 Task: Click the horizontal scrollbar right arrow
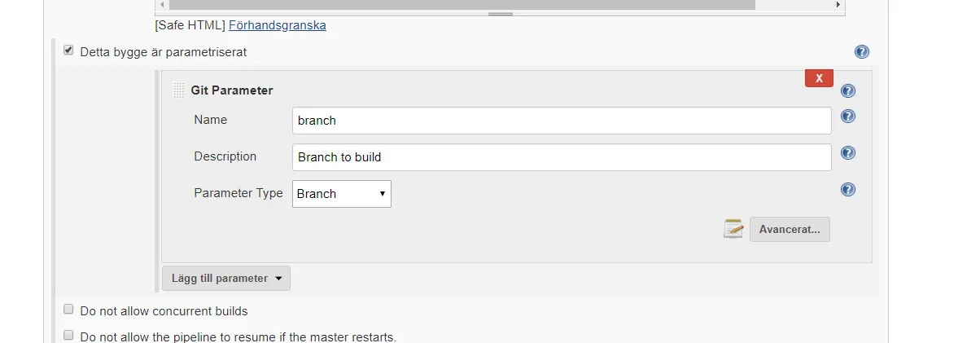point(838,5)
